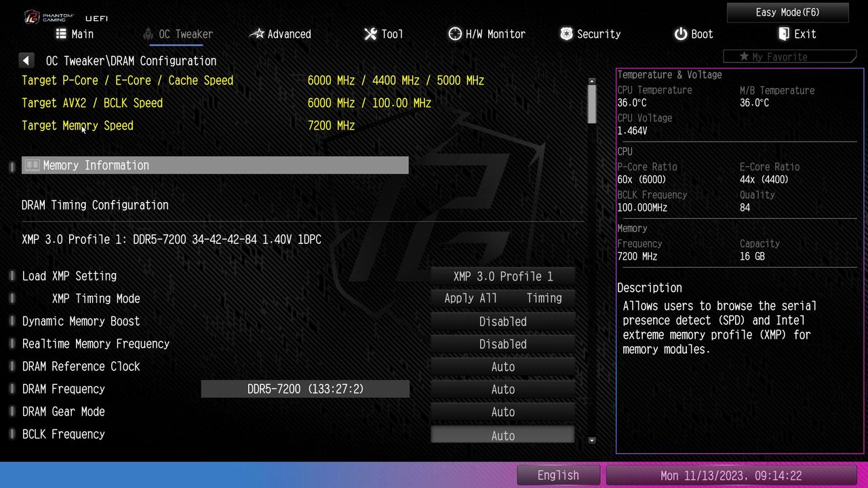Open DRAM Reference Clock Auto dropdown
This screenshot has height=488, width=868.
pos(503,367)
